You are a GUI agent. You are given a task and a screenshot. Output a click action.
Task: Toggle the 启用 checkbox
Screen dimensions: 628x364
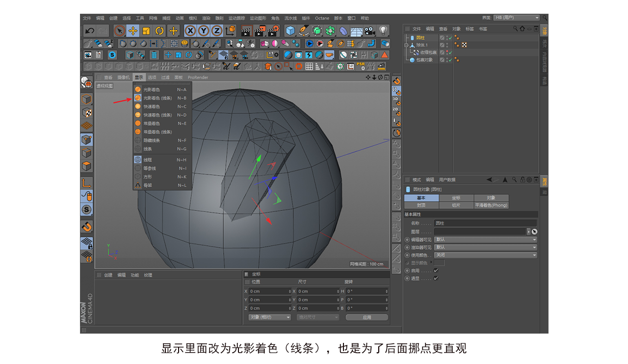point(436,271)
